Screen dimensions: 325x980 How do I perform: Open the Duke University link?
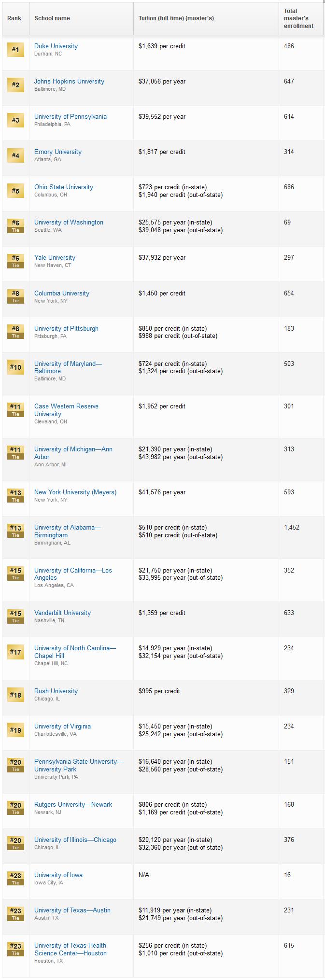tap(56, 46)
